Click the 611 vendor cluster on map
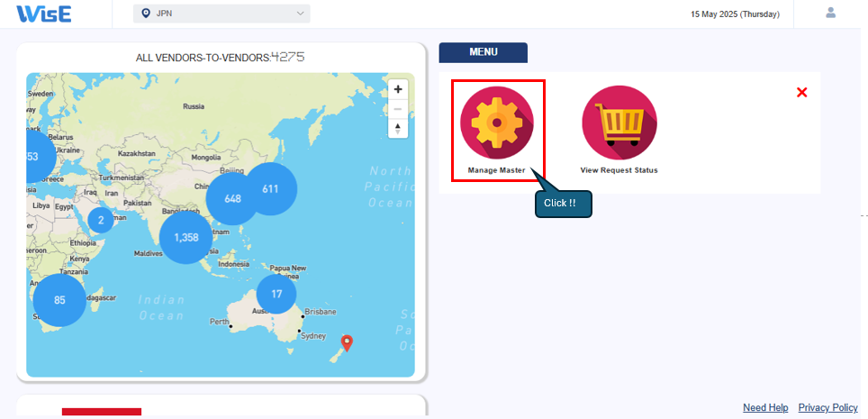This screenshot has width=868, height=419. pos(271,189)
